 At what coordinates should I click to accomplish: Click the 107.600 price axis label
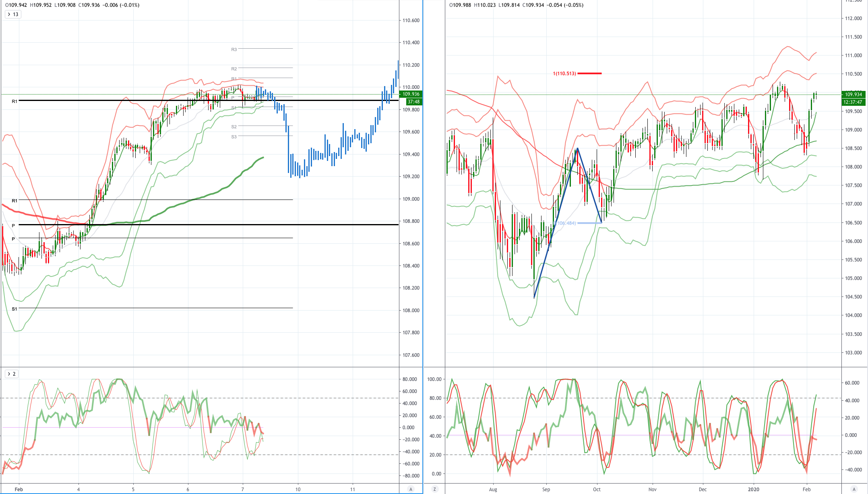411,355
